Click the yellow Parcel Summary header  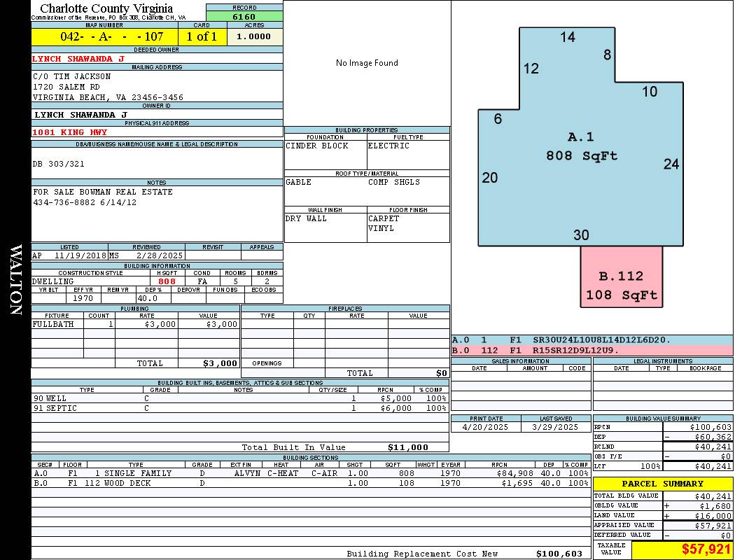click(662, 484)
